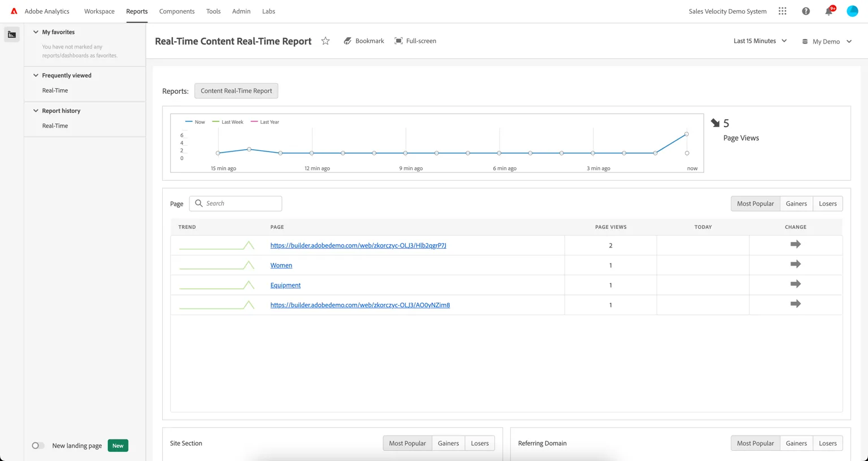Click the user profile avatar
This screenshot has height=461, width=868.
pyautogui.click(x=852, y=11)
